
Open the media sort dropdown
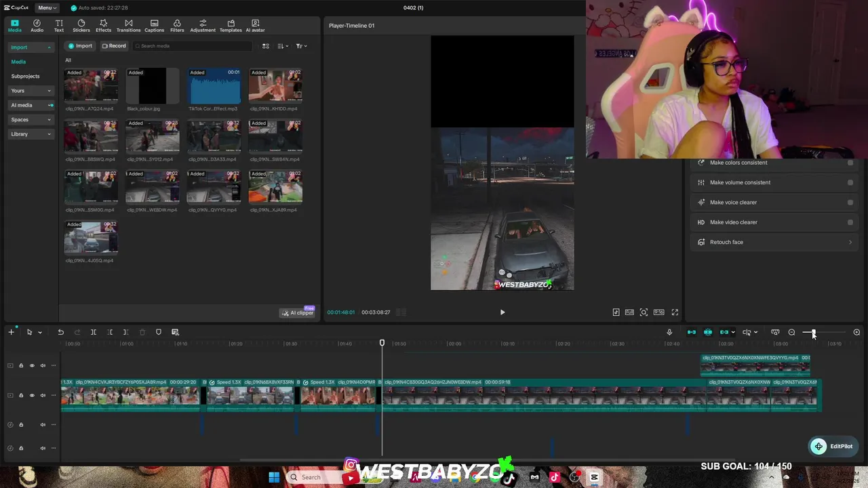[x=283, y=46]
